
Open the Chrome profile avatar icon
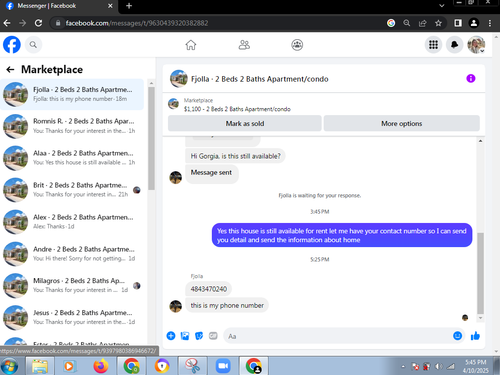(473, 23)
